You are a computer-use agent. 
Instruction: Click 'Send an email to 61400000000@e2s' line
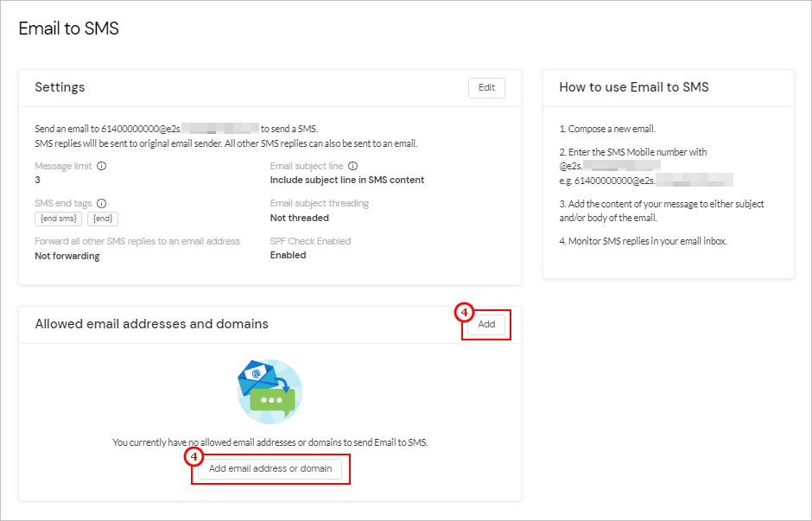(x=176, y=129)
